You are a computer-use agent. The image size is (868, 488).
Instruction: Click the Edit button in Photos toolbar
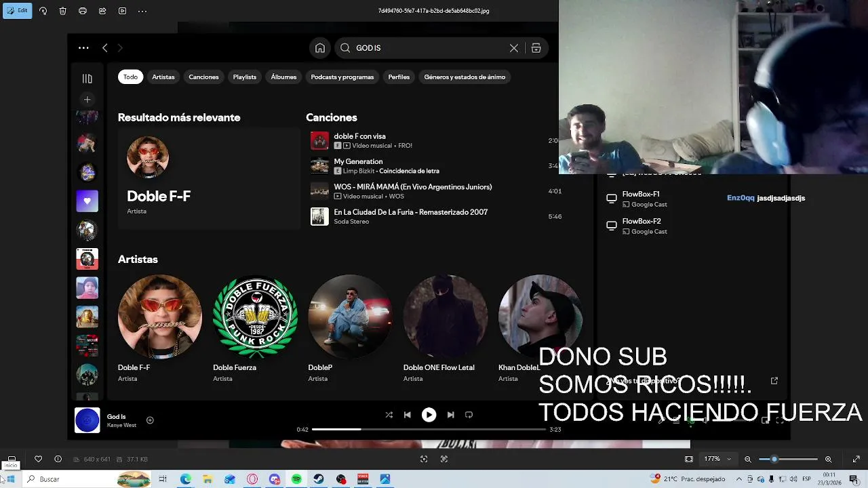click(x=17, y=11)
